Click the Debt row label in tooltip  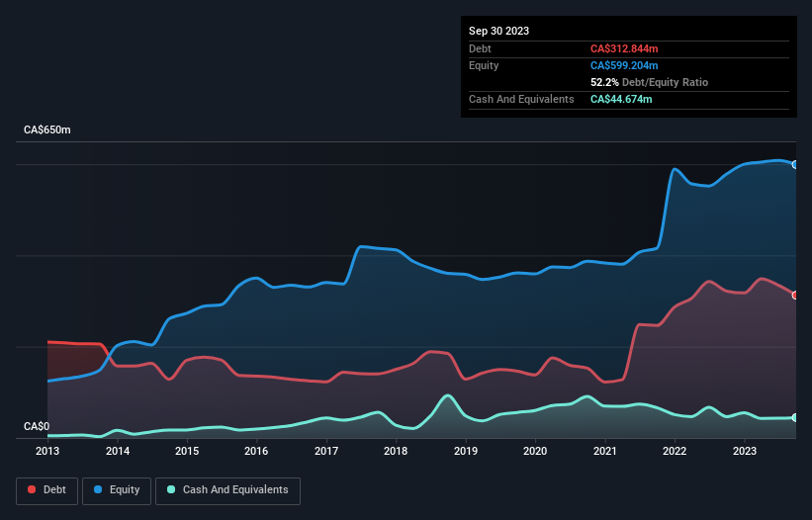tap(480, 48)
